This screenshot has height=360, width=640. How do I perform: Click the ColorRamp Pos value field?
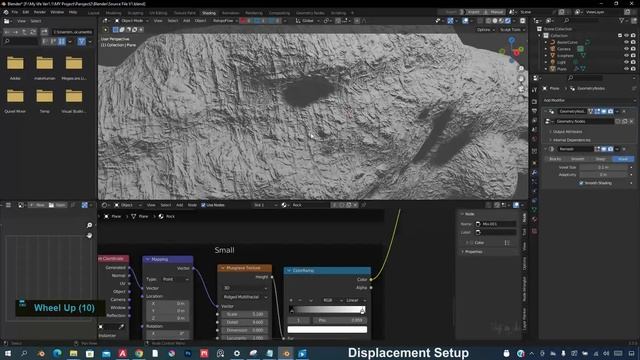click(340, 320)
